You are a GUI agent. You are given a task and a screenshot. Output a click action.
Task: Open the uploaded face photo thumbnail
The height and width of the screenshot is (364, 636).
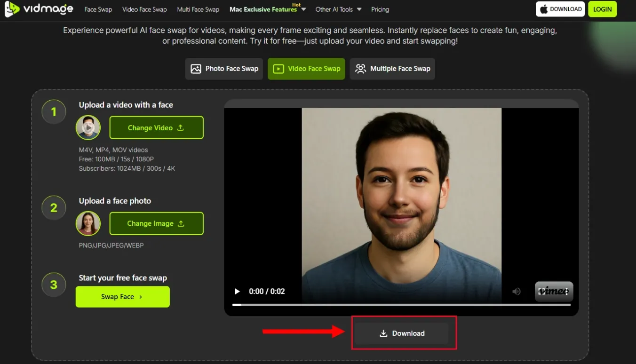click(88, 223)
